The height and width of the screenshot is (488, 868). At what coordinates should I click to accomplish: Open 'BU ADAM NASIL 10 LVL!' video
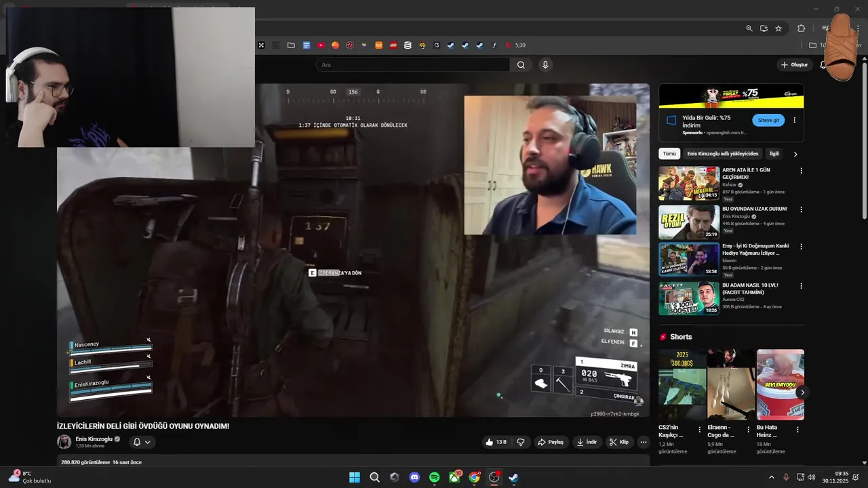(x=689, y=298)
